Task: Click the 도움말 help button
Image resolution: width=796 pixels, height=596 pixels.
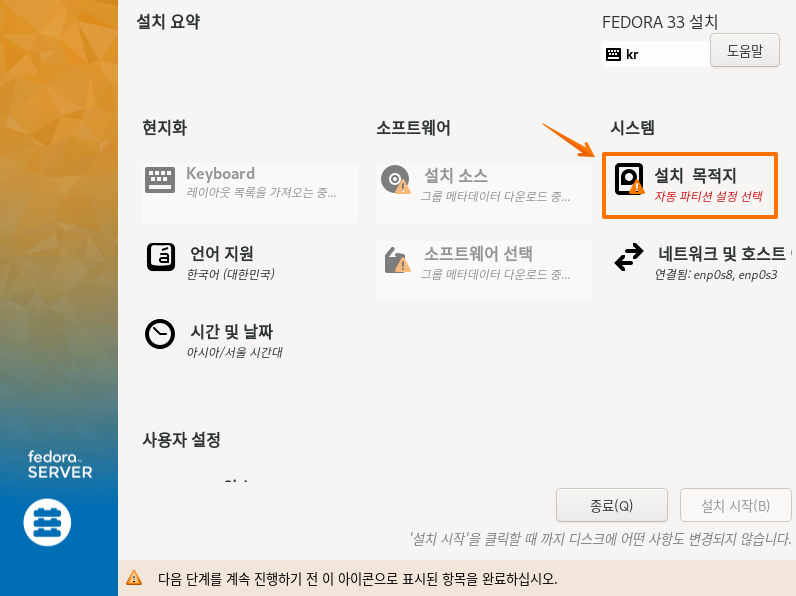Action: 745,50
